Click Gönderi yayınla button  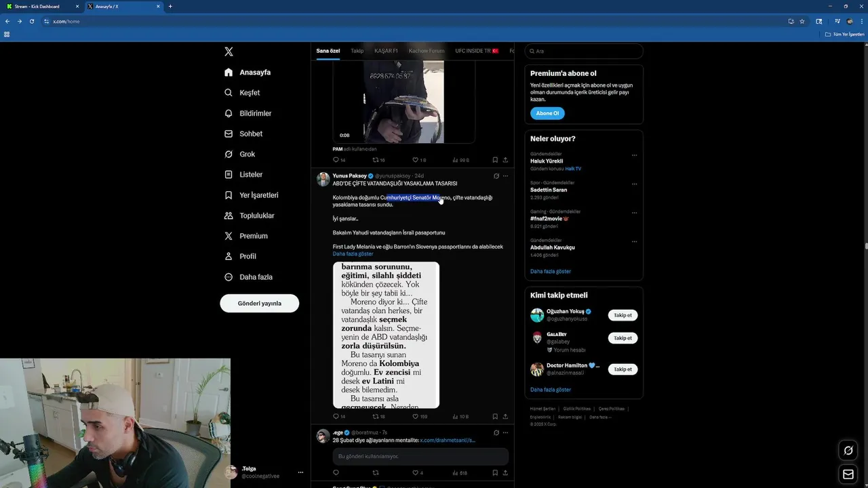(x=260, y=303)
